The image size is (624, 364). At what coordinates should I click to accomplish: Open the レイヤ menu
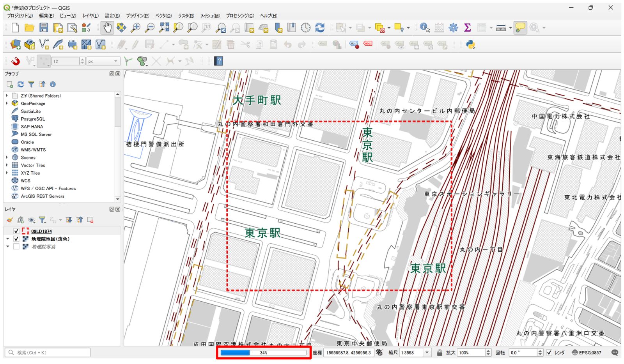point(90,16)
